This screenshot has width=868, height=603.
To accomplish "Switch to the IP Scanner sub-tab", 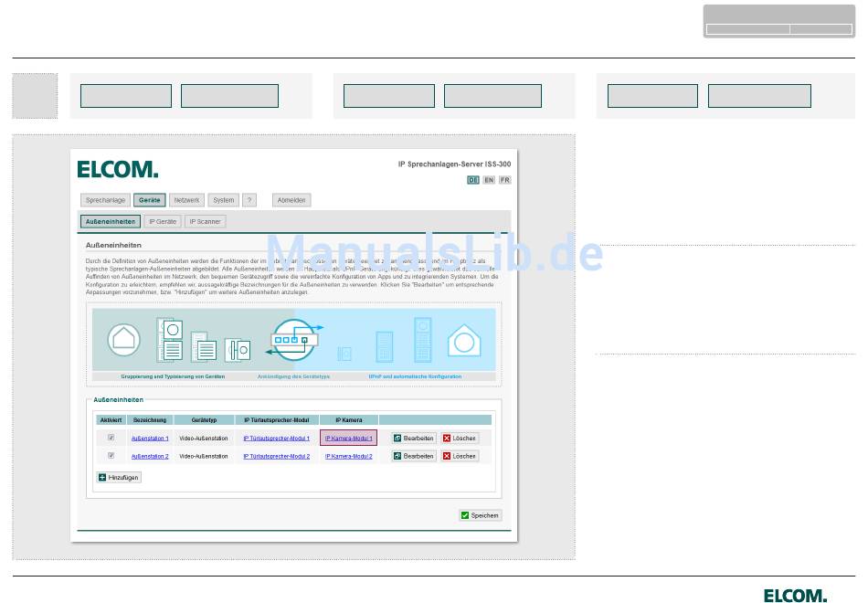I will (206, 221).
